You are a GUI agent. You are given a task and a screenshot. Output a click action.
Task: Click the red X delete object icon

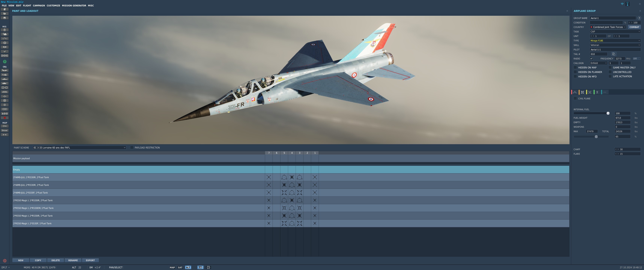[x=4, y=118]
